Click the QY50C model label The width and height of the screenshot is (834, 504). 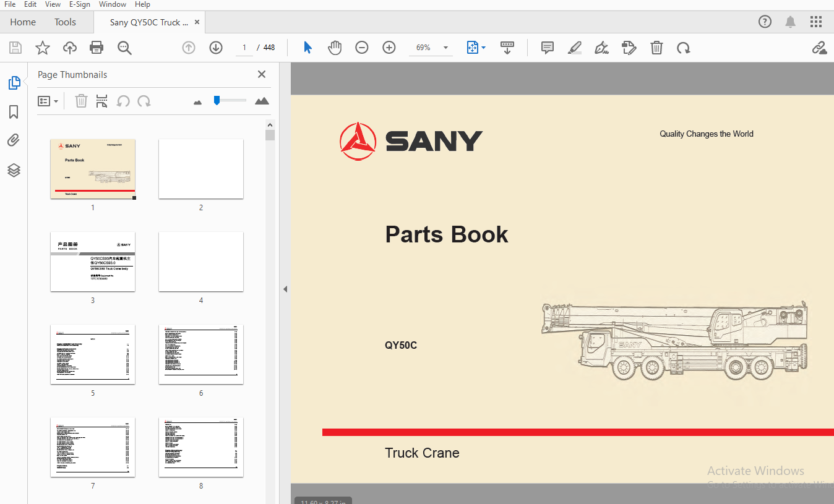pos(401,345)
